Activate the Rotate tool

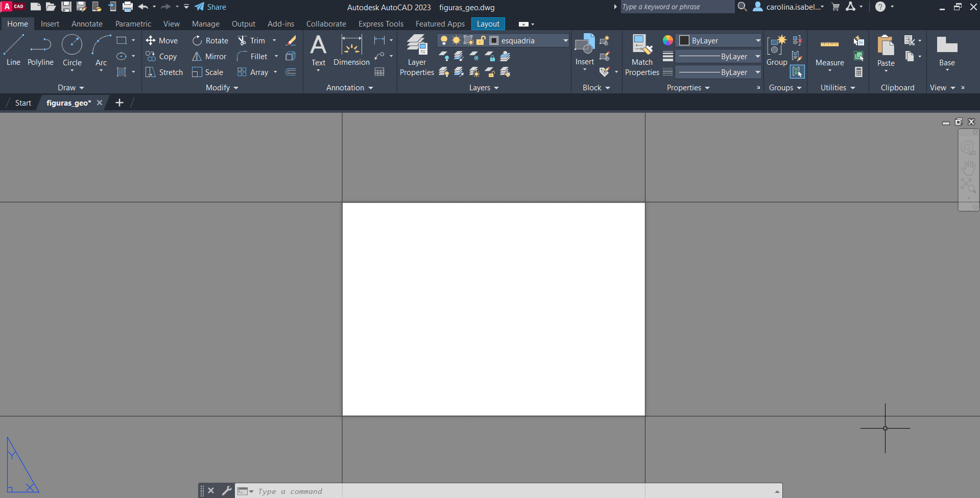(x=210, y=40)
